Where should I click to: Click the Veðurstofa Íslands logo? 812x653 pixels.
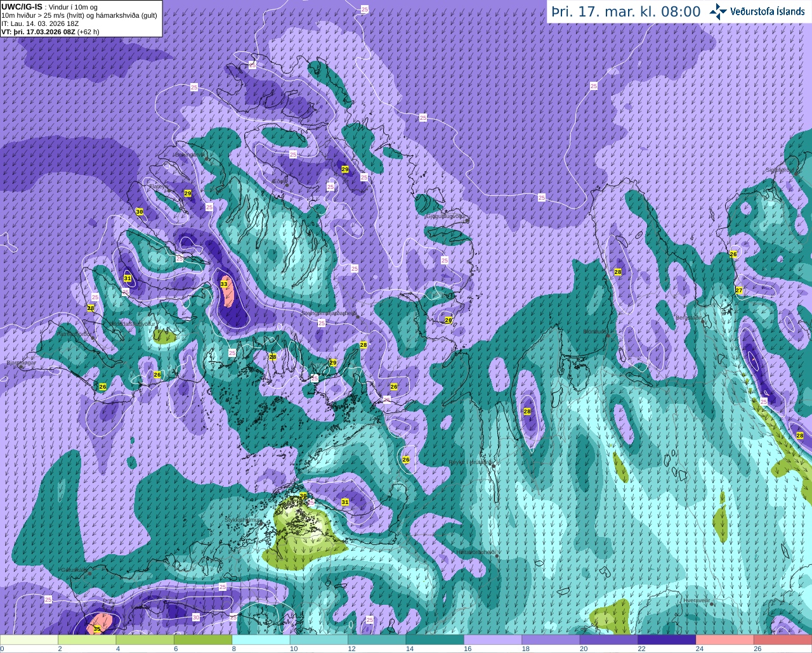tap(756, 11)
